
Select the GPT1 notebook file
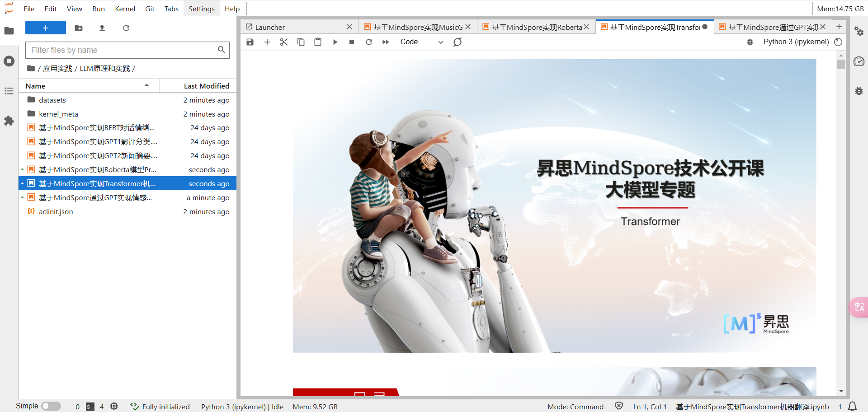click(x=127, y=142)
